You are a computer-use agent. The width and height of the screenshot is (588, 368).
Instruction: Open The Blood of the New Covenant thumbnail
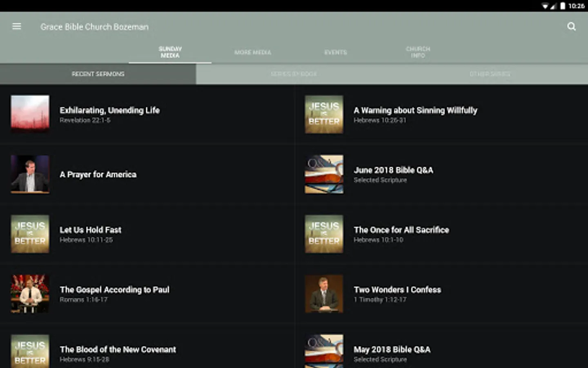pos(30,351)
